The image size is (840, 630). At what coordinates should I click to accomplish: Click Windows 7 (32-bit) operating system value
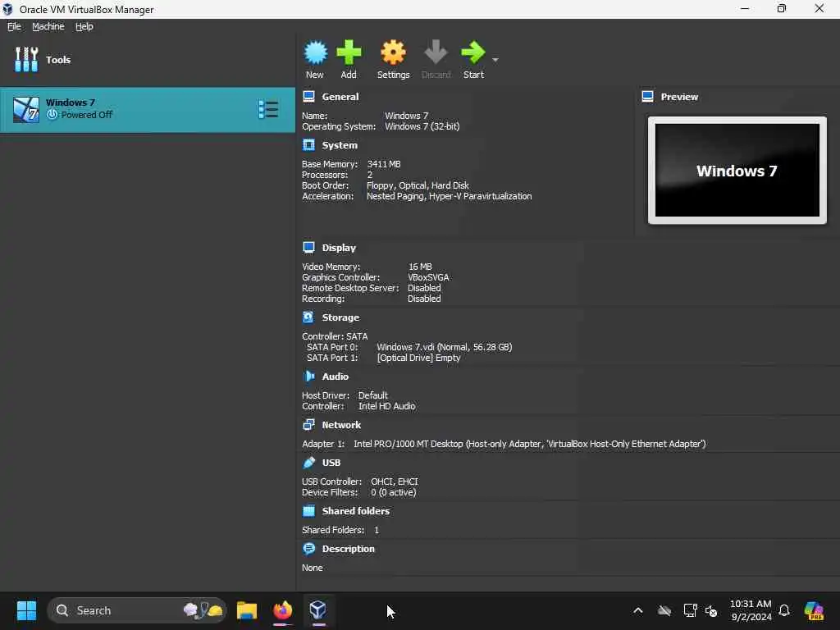coord(422,126)
